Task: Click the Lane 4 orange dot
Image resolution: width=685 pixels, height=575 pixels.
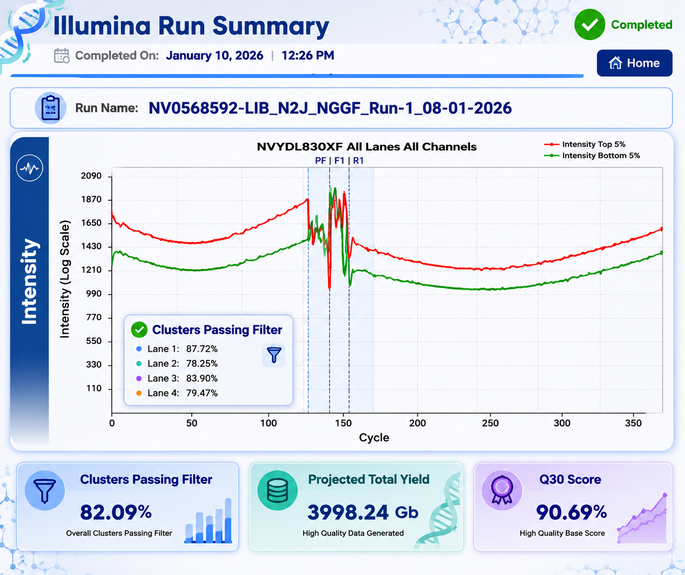Action: [x=139, y=393]
